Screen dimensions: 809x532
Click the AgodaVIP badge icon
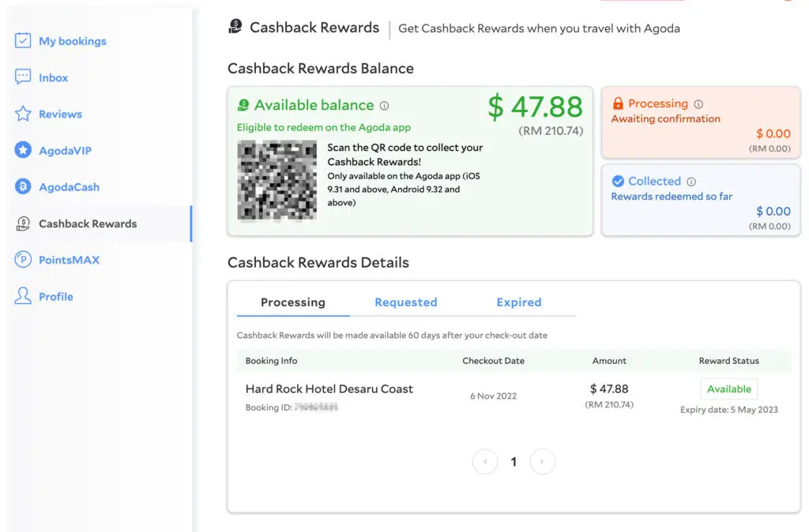click(23, 150)
